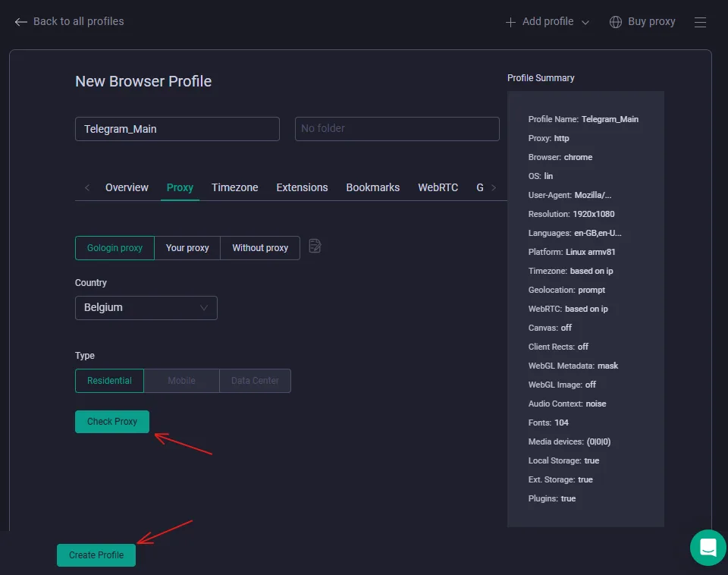Switch to the Bookmarks tab
The height and width of the screenshot is (575, 728).
373,187
